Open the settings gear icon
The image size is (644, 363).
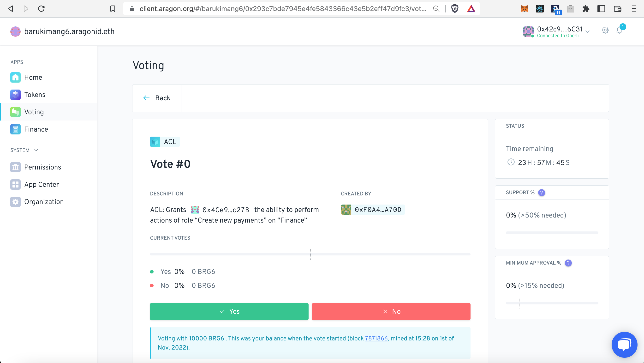(605, 30)
